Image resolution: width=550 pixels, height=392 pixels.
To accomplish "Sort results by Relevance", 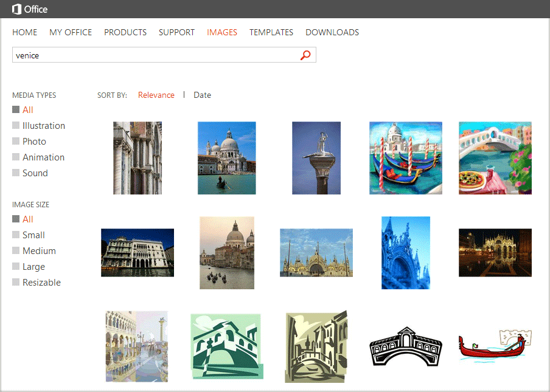I will click(x=156, y=95).
